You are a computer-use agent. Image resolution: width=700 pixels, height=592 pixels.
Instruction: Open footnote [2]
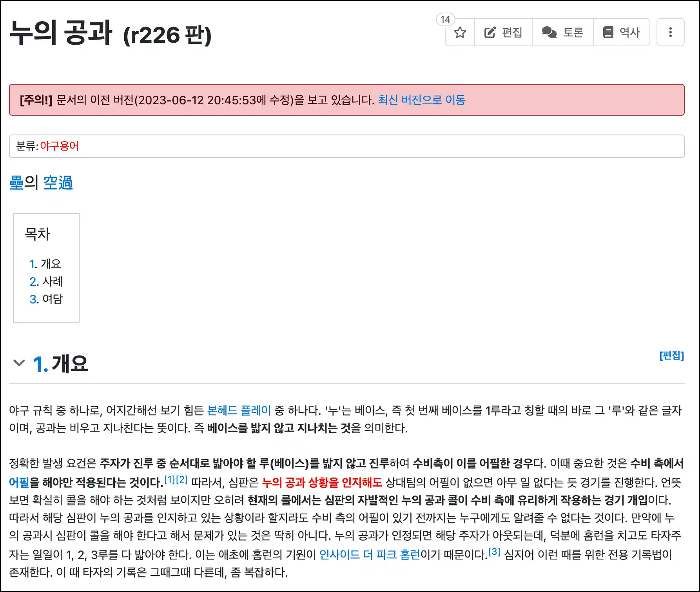coord(182,479)
